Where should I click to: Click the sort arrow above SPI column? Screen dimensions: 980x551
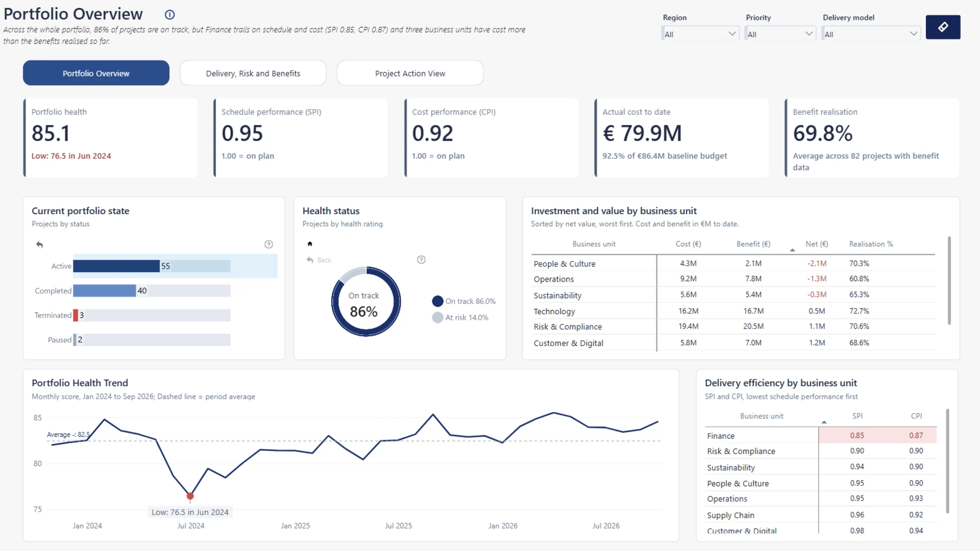[824, 422]
